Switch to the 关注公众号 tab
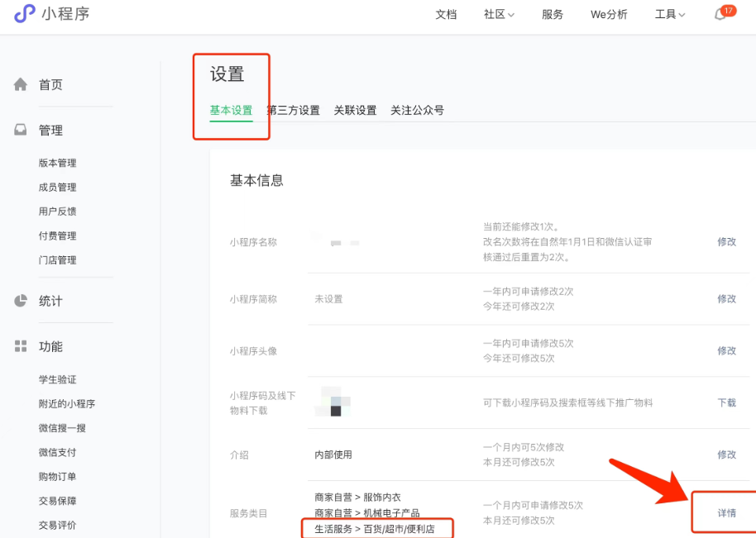Viewport: 756px width, 538px height. (x=417, y=111)
